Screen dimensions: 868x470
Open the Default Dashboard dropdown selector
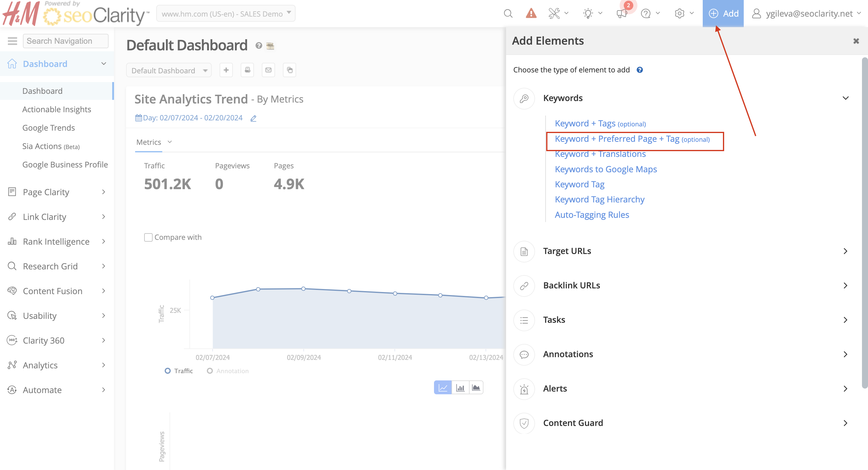pos(169,70)
